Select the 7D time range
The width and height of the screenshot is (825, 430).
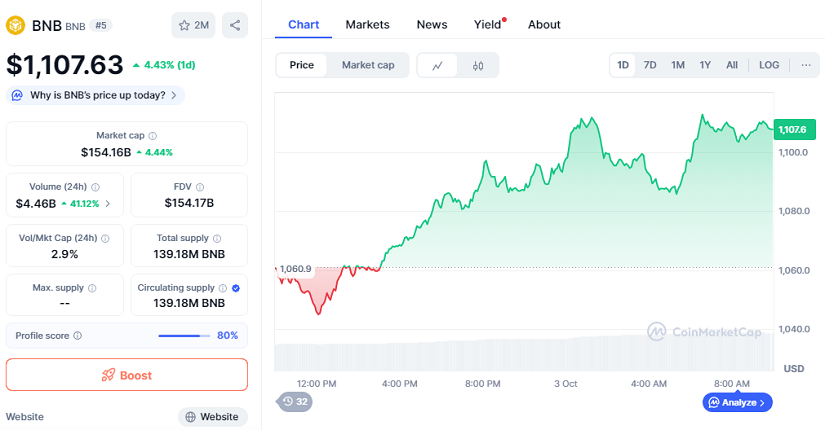click(650, 65)
